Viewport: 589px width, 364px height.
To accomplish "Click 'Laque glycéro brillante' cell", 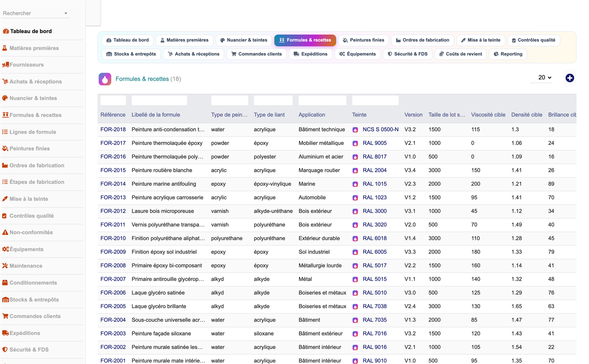I will tap(159, 306).
